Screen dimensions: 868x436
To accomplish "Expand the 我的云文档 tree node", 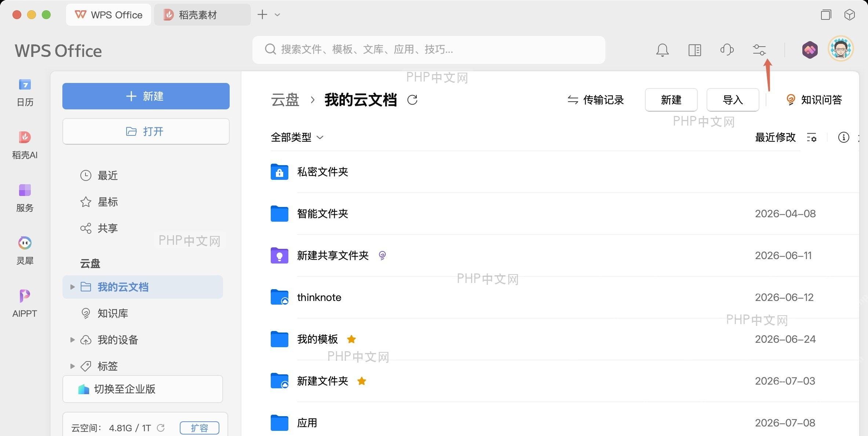I will pyautogui.click(x=72, y=287).
